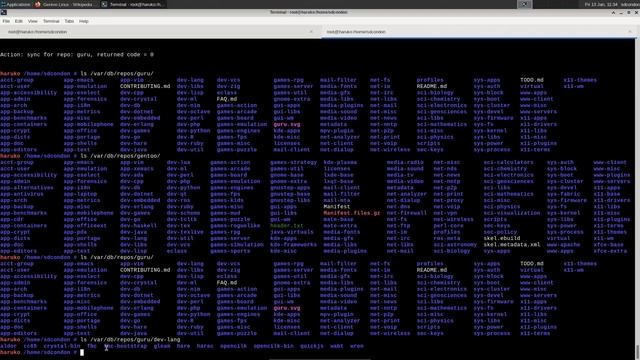Click the 'ros-meta' directory name

click(x=447, y=238)
